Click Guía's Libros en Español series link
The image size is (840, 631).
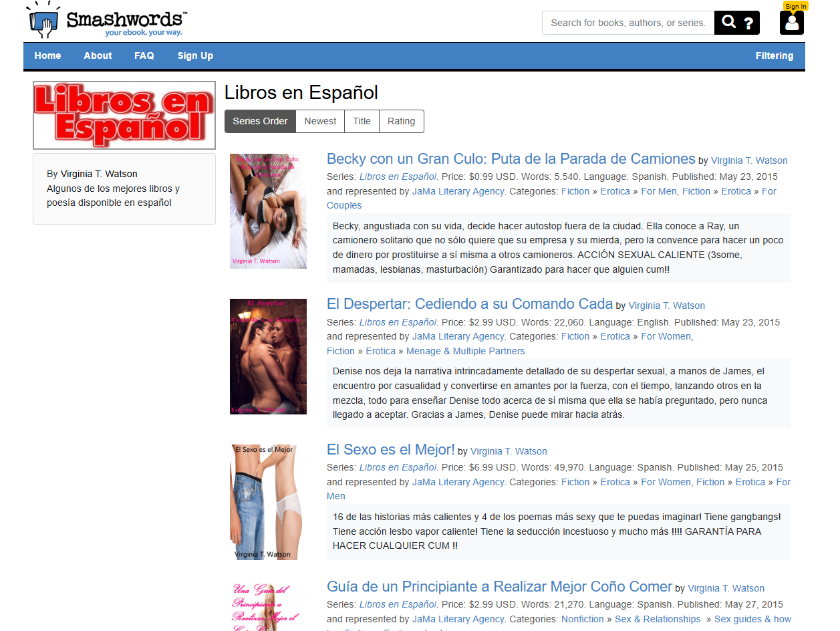coord(398,604)
